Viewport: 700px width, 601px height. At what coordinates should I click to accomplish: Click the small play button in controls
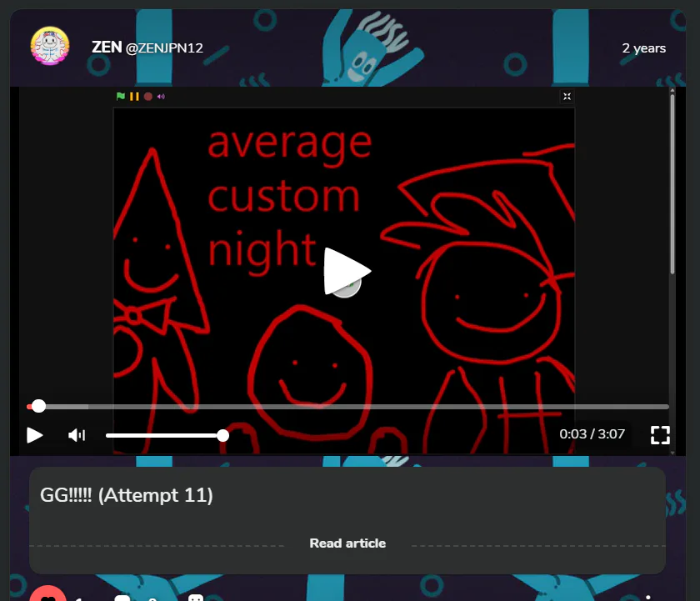click(x=34, y=435)
